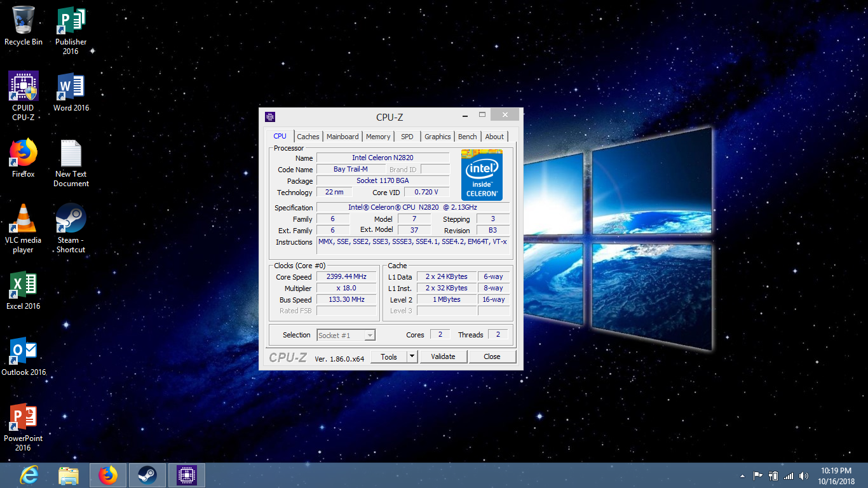
Task: Select the VLC media player desktop icon
Action: click(24, 228)
